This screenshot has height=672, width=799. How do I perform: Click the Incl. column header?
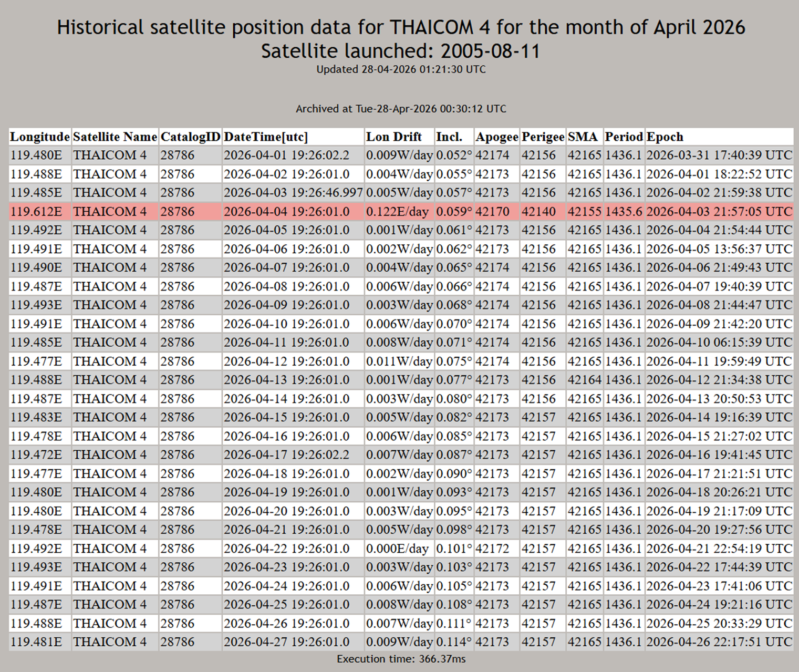pos(449,137)
